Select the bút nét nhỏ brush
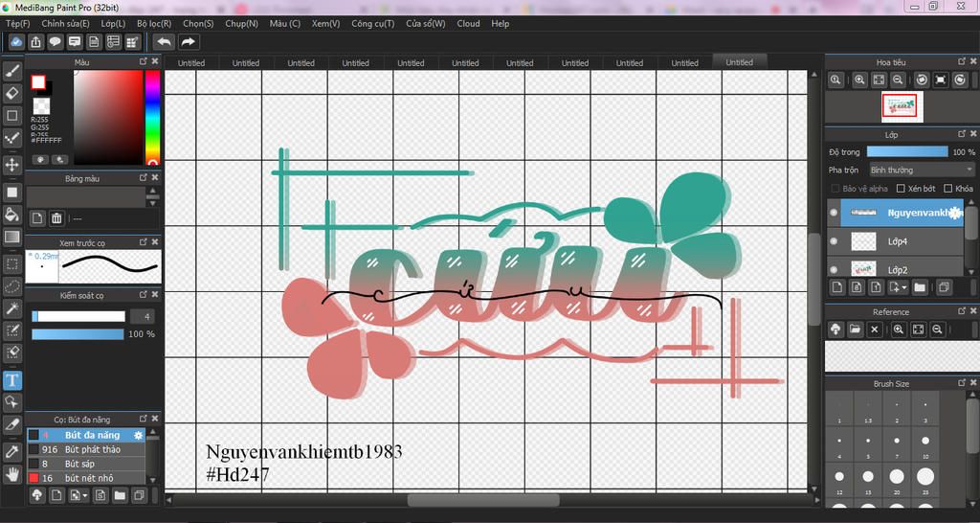980x523 pixels. (x=87, y=478)
